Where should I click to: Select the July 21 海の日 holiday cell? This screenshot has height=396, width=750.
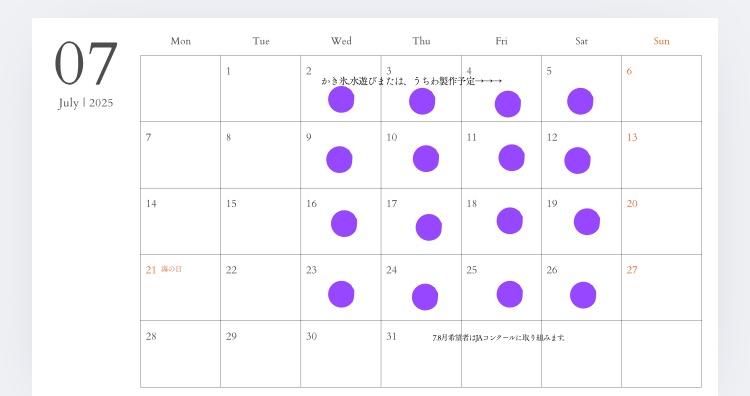pos(180,287)
